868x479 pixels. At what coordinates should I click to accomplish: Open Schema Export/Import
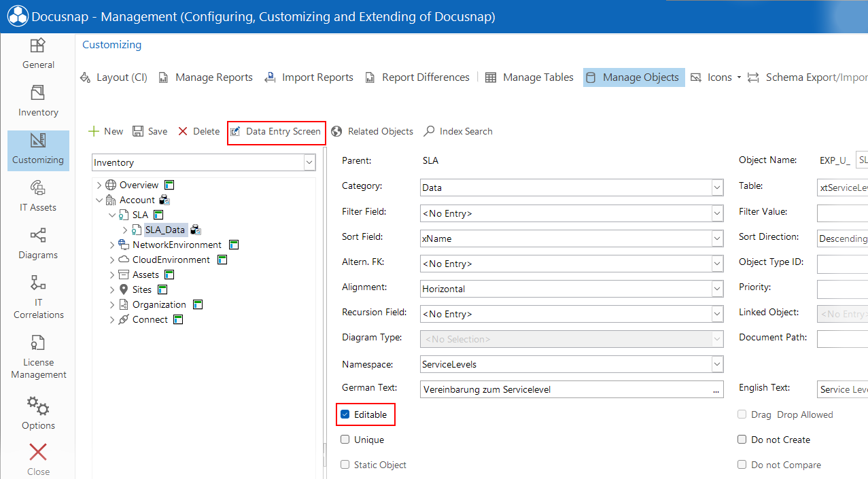pyautogui.click(x=808, y=77)
